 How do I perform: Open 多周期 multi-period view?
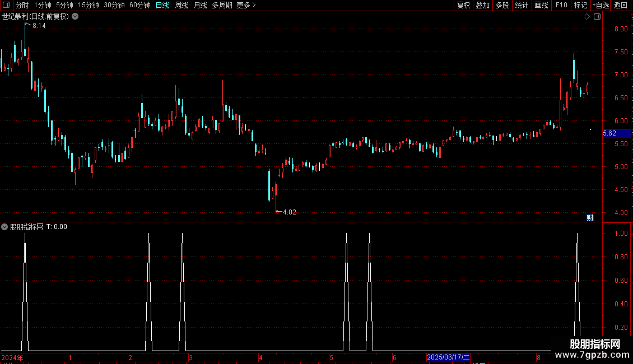click(x=222, y=5)
